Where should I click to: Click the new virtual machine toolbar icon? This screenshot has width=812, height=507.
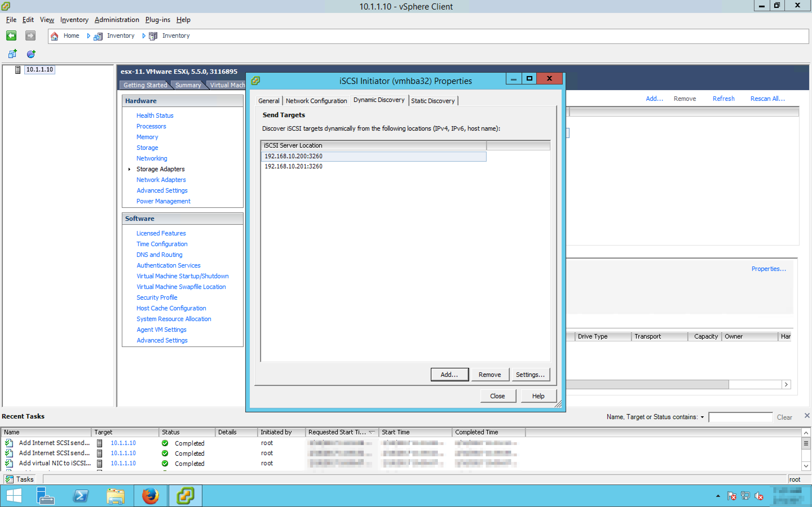pos(13,54)
